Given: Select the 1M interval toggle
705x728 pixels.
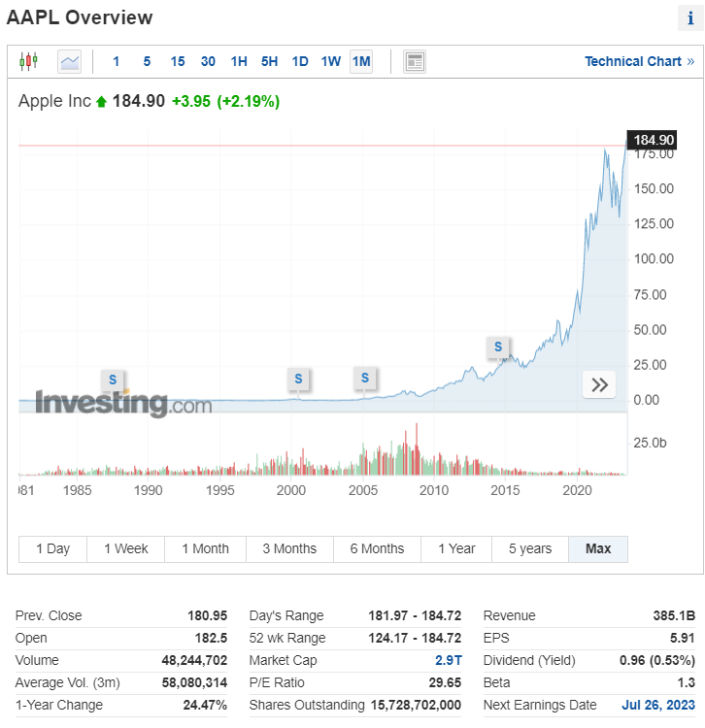Looking at the screenshot, I should coord(361,61).
